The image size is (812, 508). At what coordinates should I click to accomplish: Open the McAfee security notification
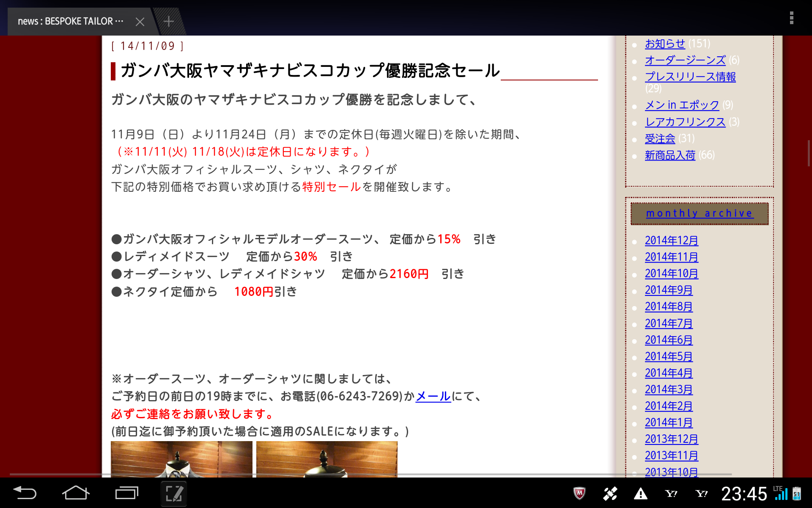pos(579,494)
